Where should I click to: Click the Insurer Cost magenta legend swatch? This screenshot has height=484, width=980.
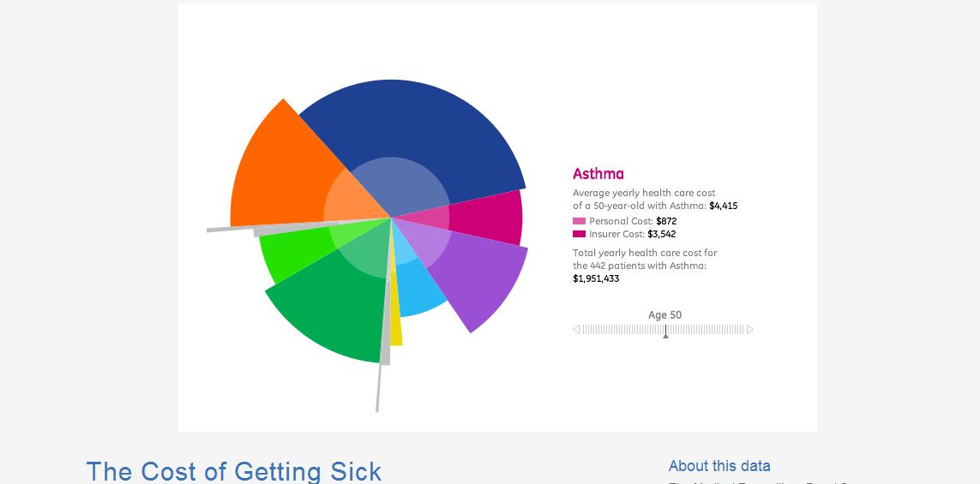tap(580, 234)
